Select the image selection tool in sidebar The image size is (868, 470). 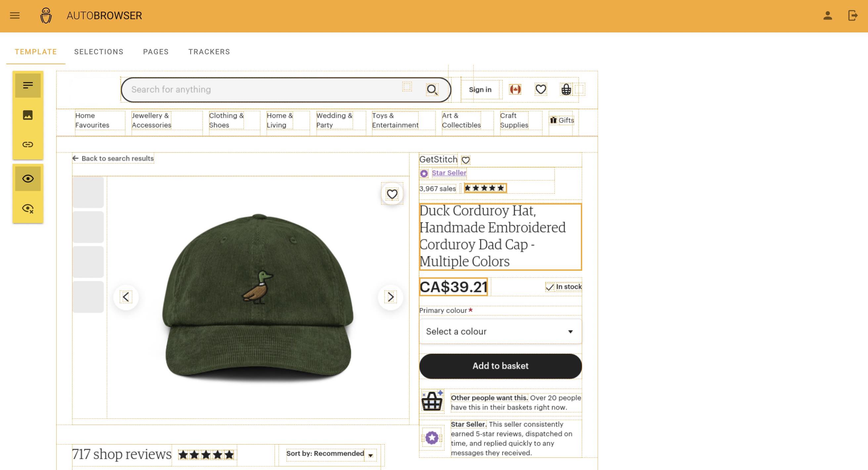coord(28,115)
